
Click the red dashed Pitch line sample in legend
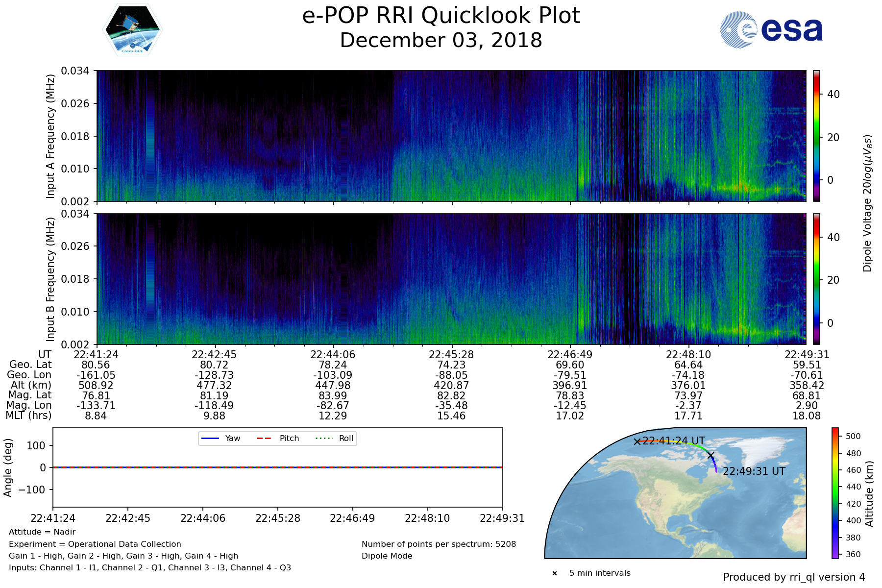[x=264, y=438]
